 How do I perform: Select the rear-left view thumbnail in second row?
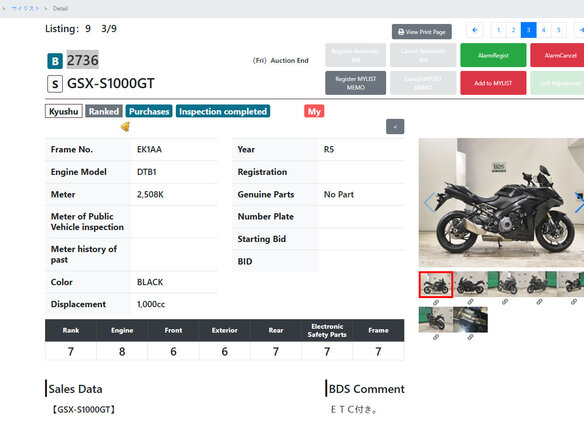(x=436, y=320)
